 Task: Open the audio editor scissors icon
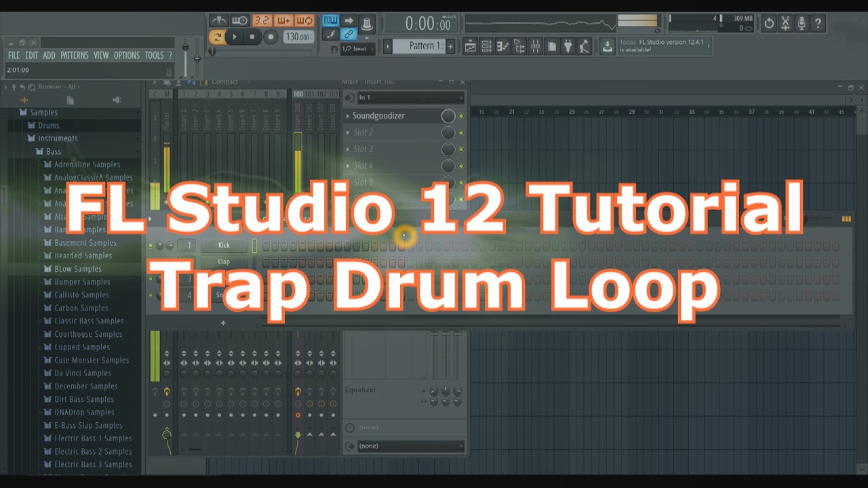coord(785,23)
